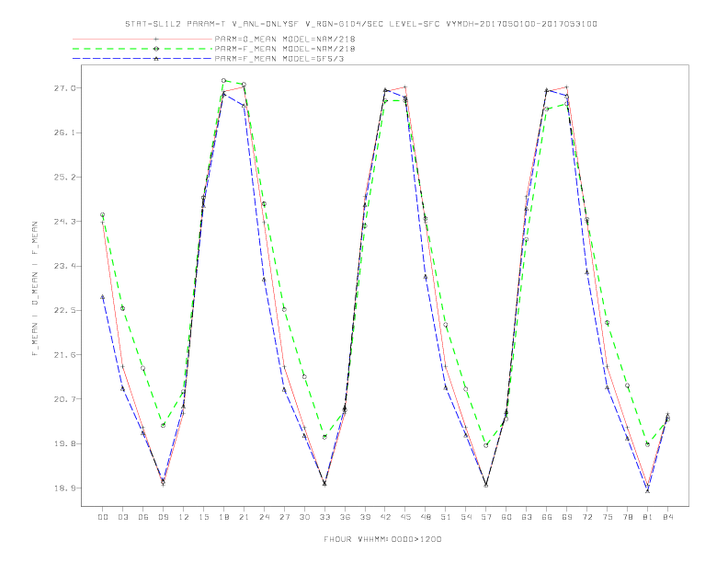Click the y-axis tick label 27.0
The width and height of the screenshot is (728, 563).
coord(64,87)
